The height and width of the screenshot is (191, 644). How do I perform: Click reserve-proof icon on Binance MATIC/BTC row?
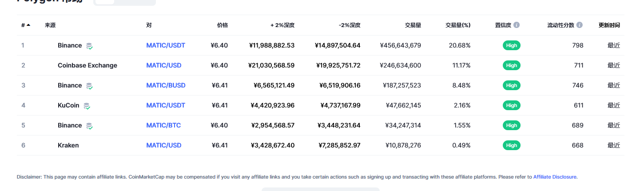click(90, 126)
